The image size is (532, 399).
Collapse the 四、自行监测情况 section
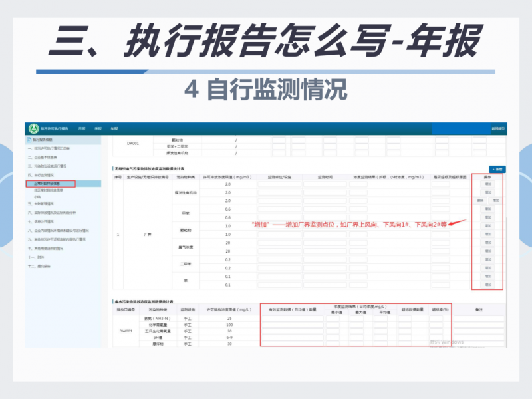tap(41, 175)
